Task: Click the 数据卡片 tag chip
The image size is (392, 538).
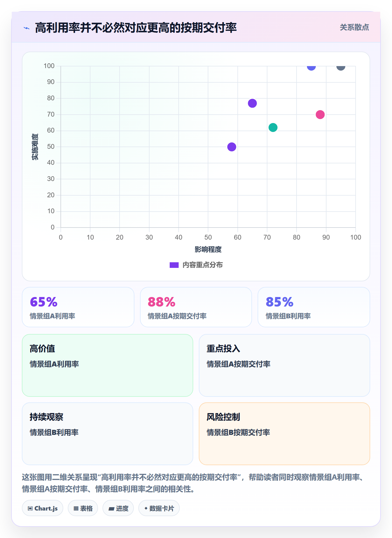Action: [159, 508]
